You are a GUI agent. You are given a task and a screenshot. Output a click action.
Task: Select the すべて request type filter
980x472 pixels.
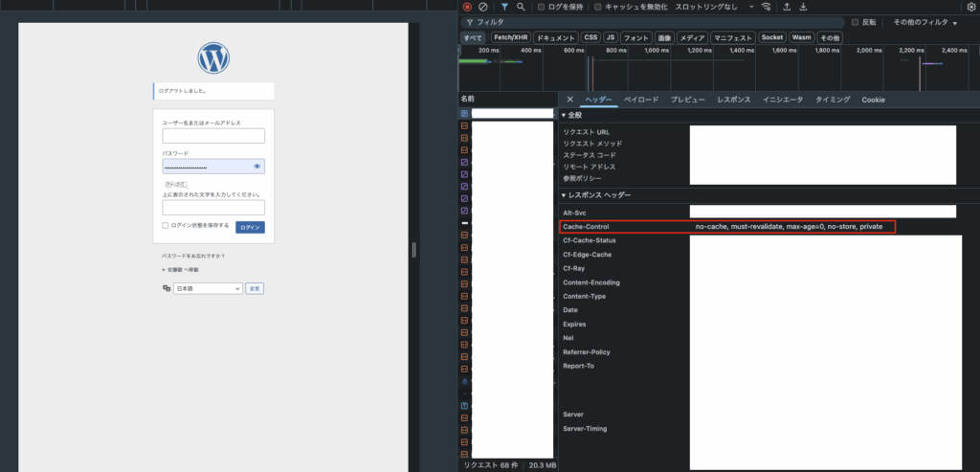tap(473, 38)
